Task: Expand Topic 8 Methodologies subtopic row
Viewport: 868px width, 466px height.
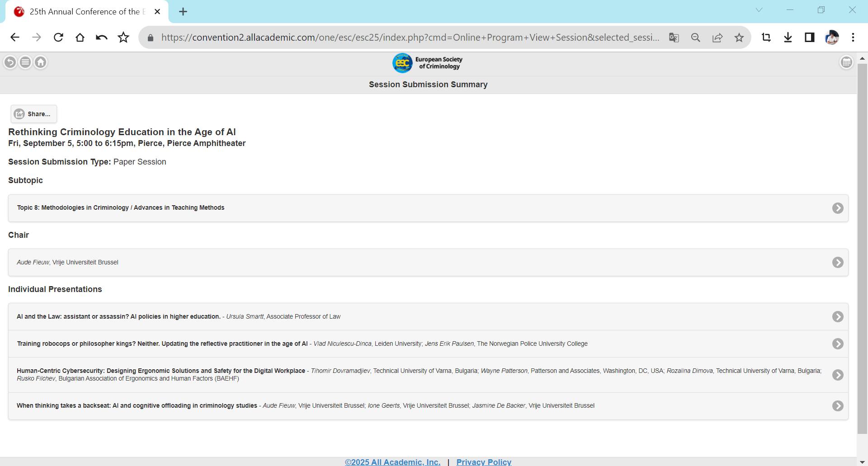Action: coord(838,208)
